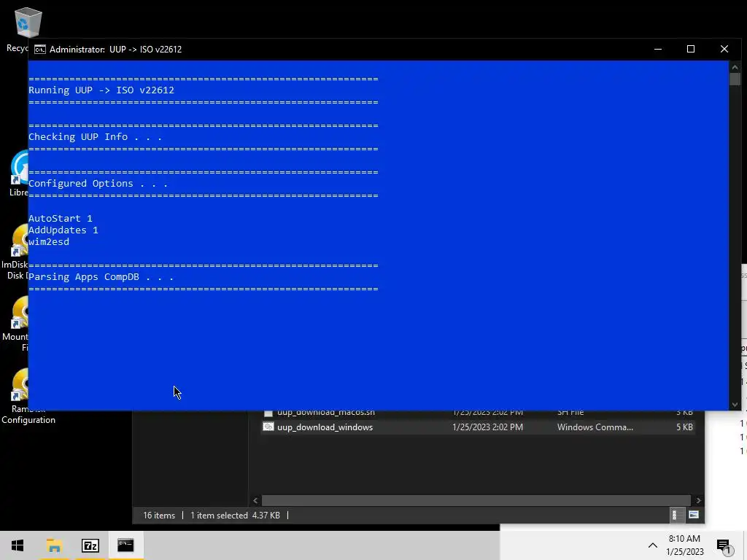
Task: Close the UUP -> ISO console window
Action: tap(724, 49)
